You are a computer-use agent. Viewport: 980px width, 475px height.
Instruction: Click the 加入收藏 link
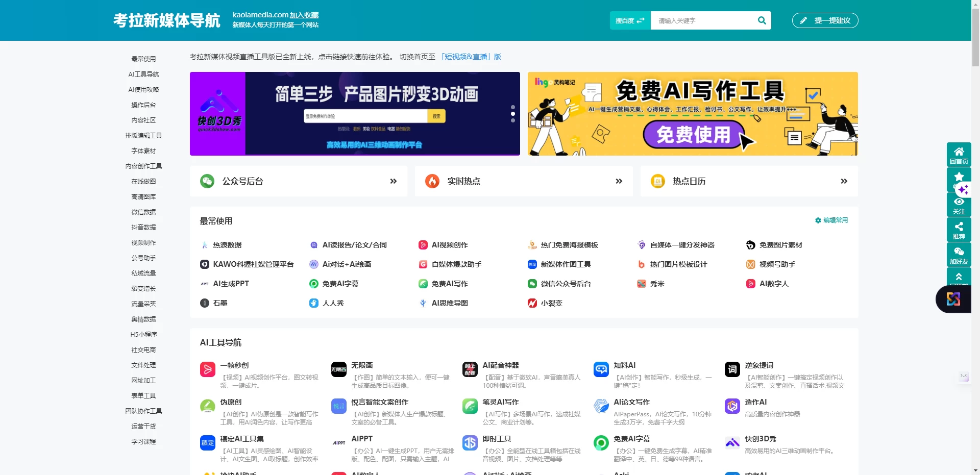pyautogui.click(x=304, y=15)
